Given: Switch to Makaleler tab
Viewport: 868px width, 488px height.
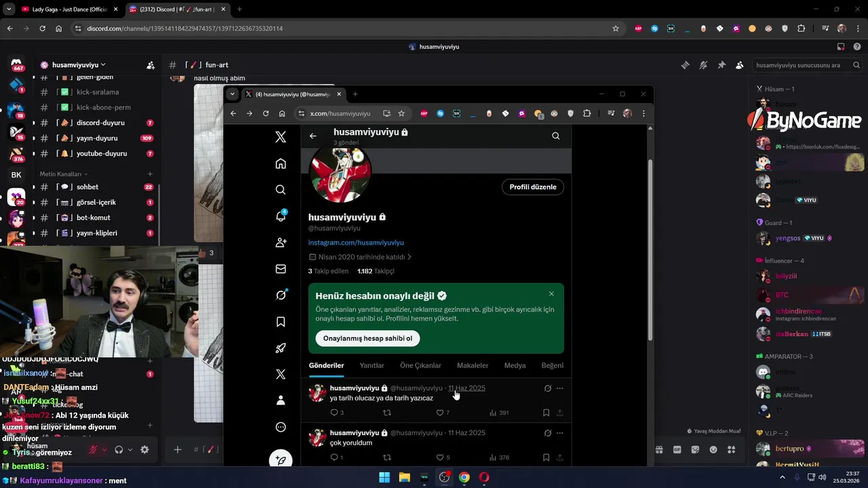Looking at the screenshot, I should tap(473, 365).
